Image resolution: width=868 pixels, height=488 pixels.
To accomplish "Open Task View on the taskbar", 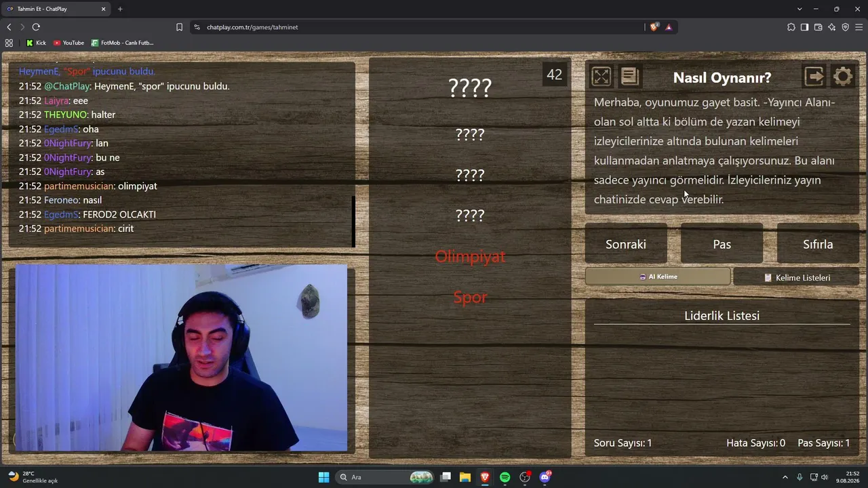I will click(x=446, y=477).
